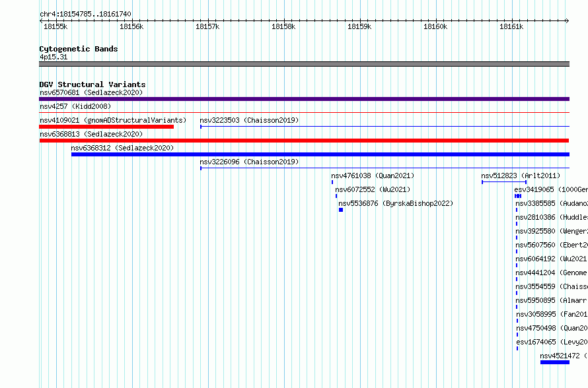Open variant nsv3554559 label

click(x=552, y=286)
